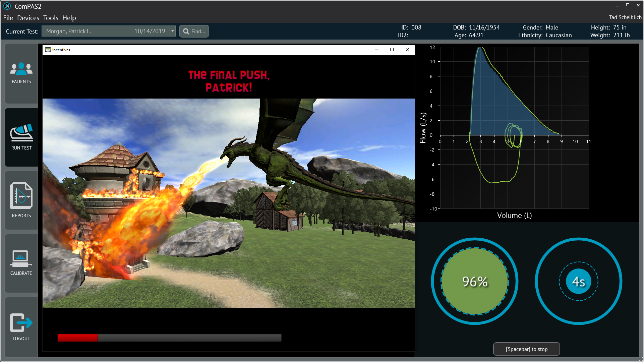Viewport: 644px width, 362px height.
Task: Open the Help menu
Action: 69,18
